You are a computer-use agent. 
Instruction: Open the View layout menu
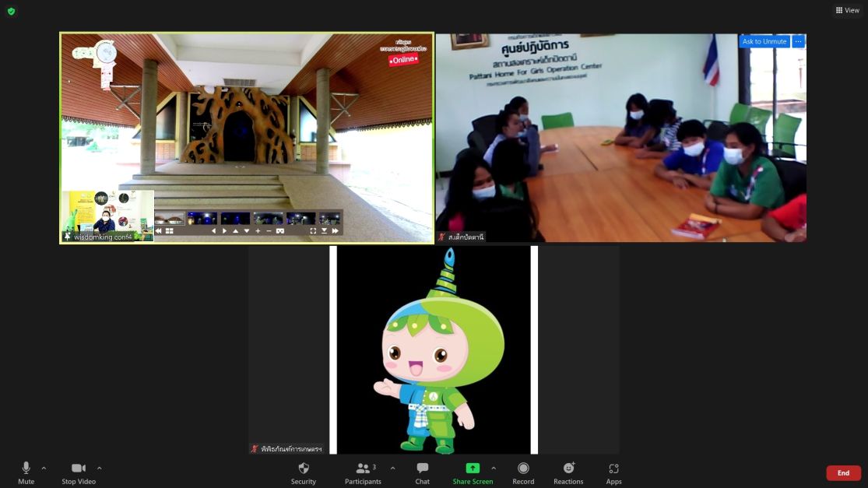point(848,10)
